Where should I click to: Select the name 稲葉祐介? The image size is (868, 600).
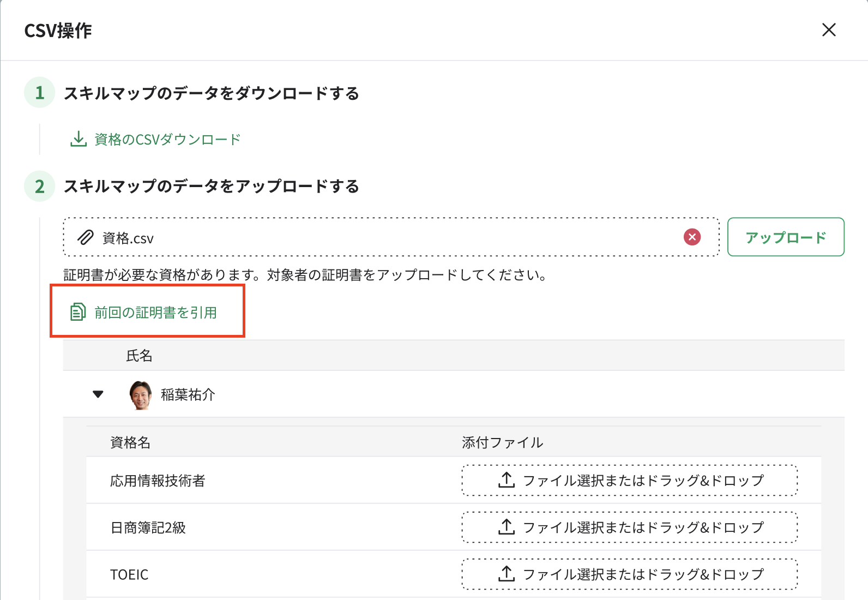[188, 395]
